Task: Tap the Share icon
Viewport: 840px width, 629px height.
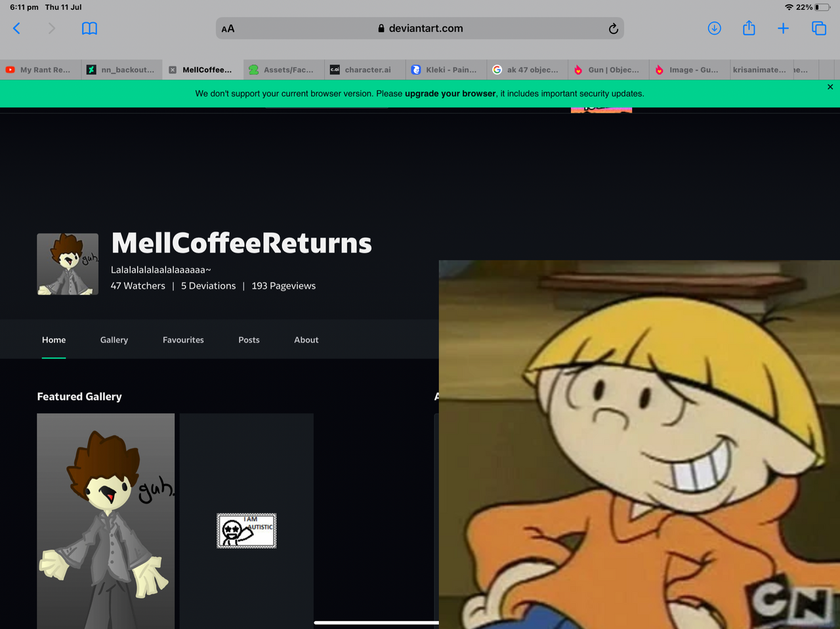Action: (749, 28)
